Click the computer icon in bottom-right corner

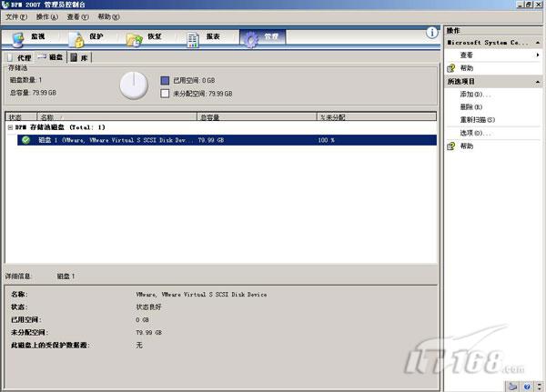513,386
